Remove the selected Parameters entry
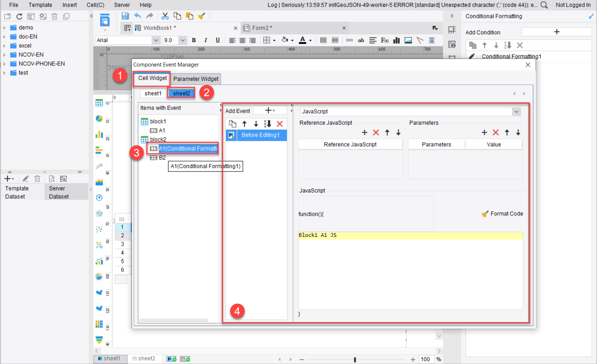 496,133
